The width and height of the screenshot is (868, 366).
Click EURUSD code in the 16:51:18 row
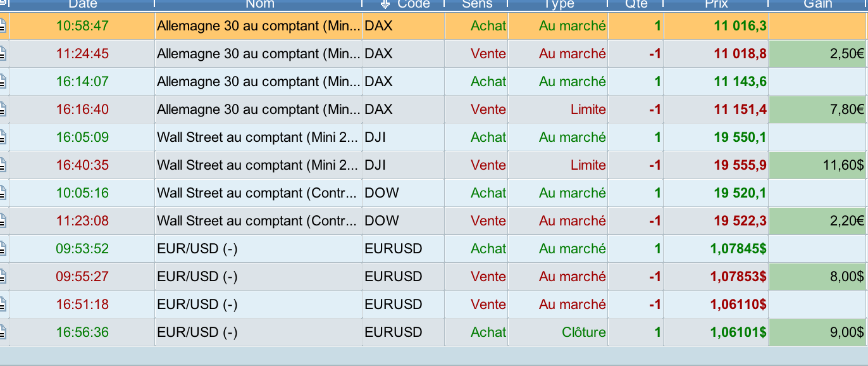[393, 305]
